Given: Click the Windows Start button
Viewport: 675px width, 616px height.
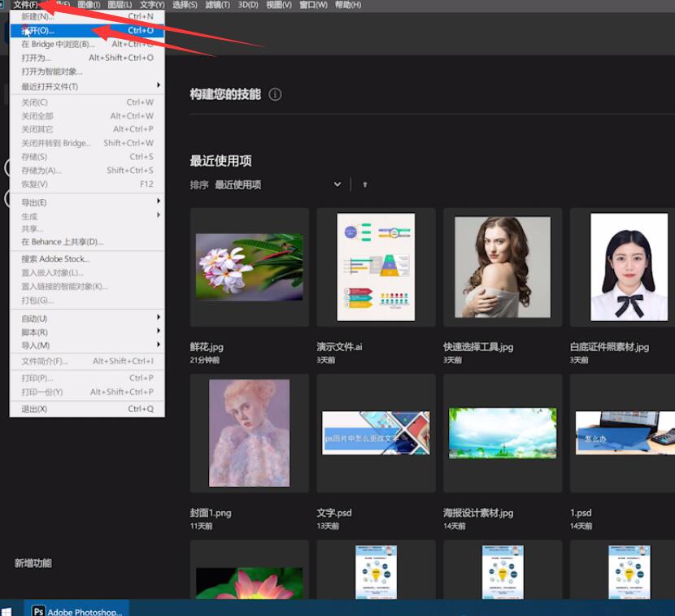Looking at the screenshot, I should 7,611.
